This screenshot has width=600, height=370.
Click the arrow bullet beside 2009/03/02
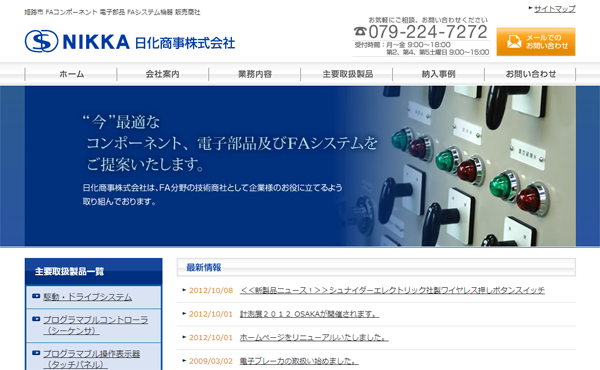coord(184,360)
